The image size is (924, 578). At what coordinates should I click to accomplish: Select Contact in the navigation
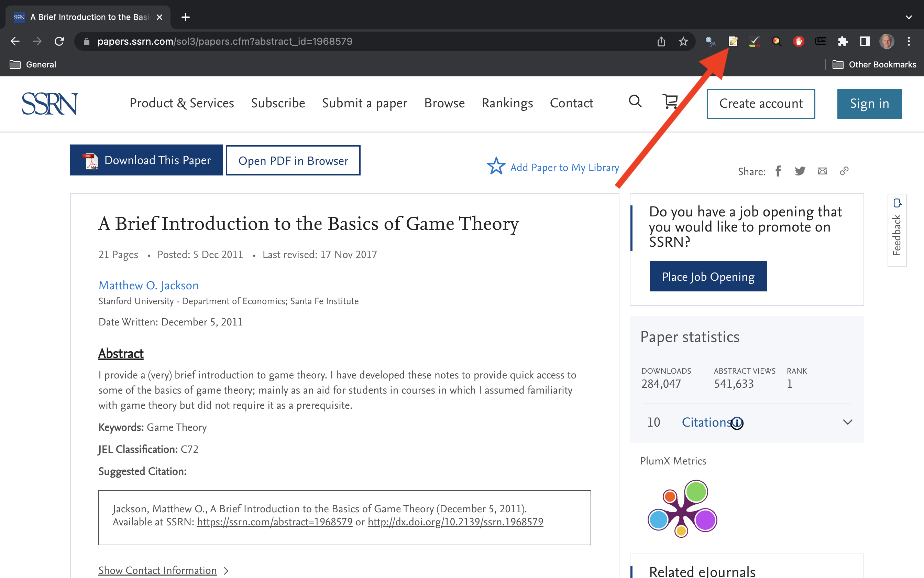click(571, 103)
